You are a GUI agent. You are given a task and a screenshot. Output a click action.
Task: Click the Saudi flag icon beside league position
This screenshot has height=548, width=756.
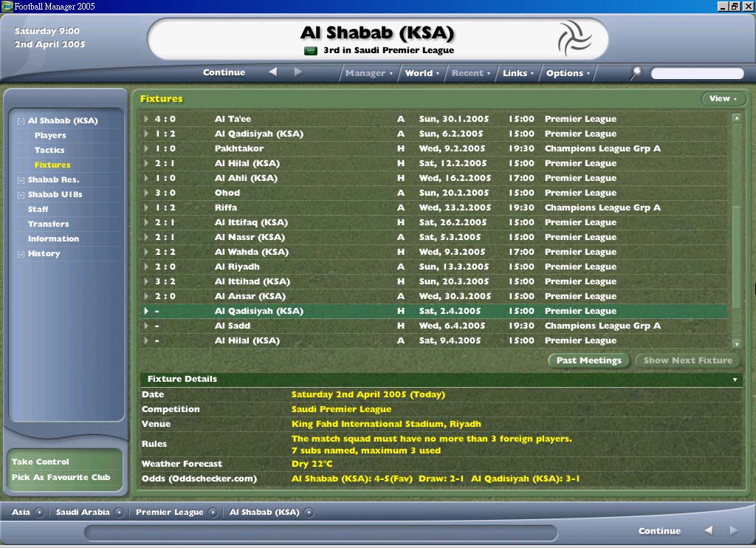[311, 51]
